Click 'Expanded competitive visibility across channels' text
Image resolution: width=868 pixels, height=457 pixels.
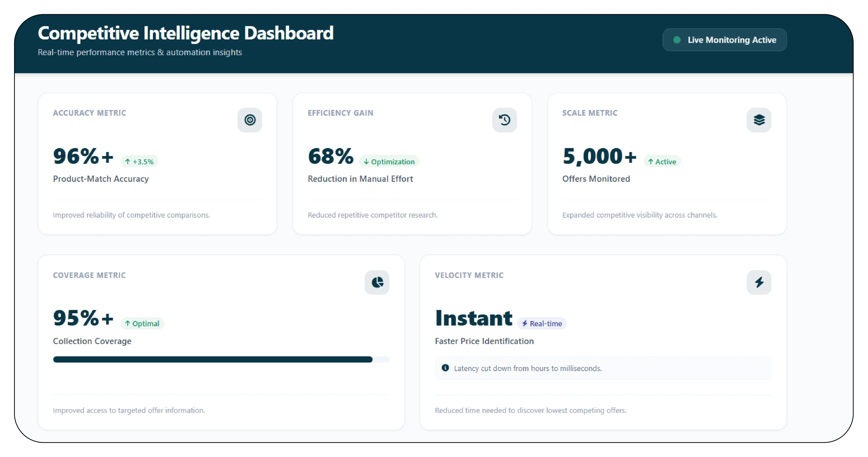pyautogui.click(x=640, y=215)
